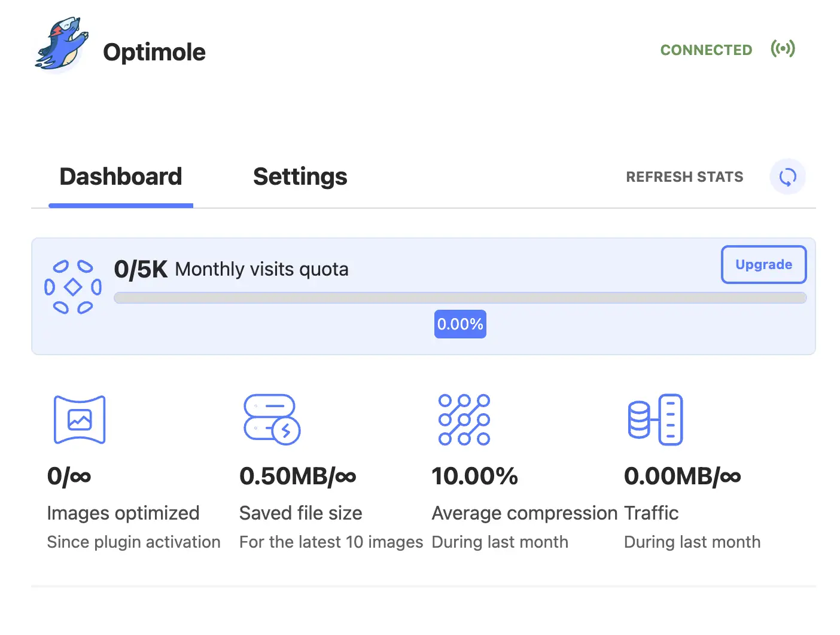
Task: Click the 10.00% compression value
Action: click(475, 477)
